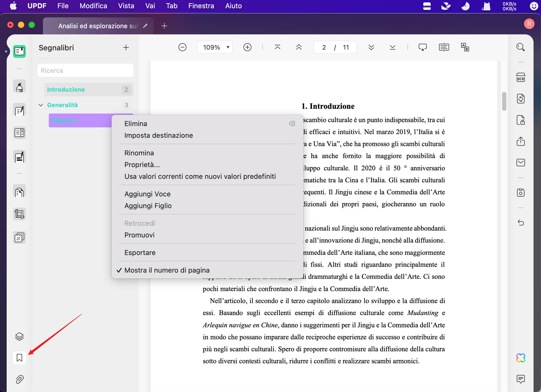Open the share file icon
The width and height of the screenshot is (541, 392).
pos(520,141)
